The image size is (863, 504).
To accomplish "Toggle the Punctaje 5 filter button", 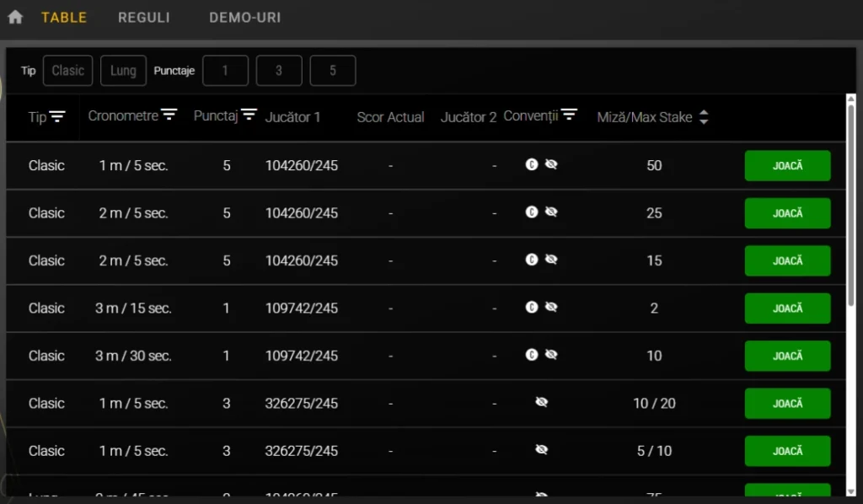I will pyautogui.click(x=332, y=71).
